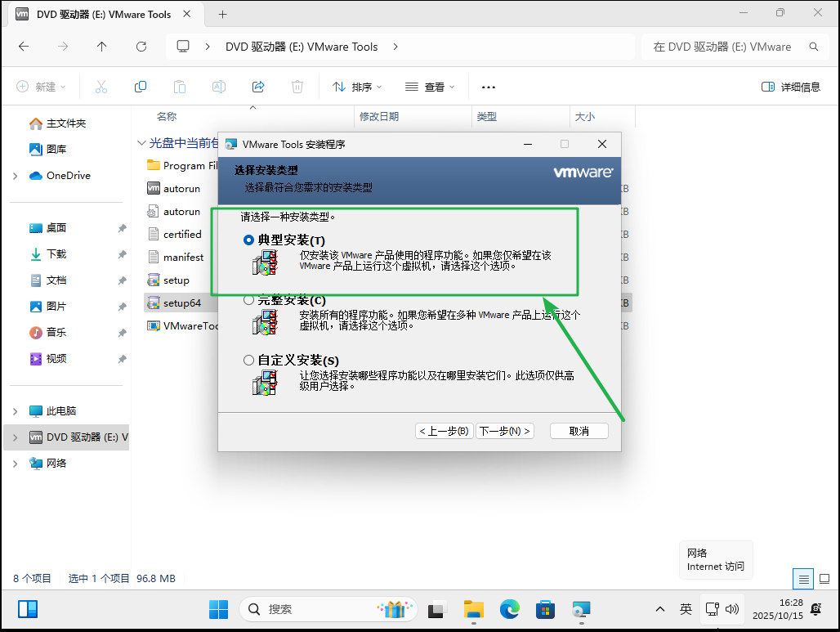The width and height of the screenshot is (840, 632).
Task: Open the Windows Start menu
Action: 218,609
